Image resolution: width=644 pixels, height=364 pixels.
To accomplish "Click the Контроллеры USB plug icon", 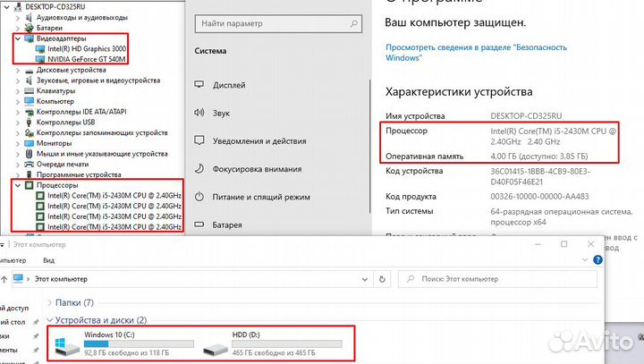I will 29,123.
